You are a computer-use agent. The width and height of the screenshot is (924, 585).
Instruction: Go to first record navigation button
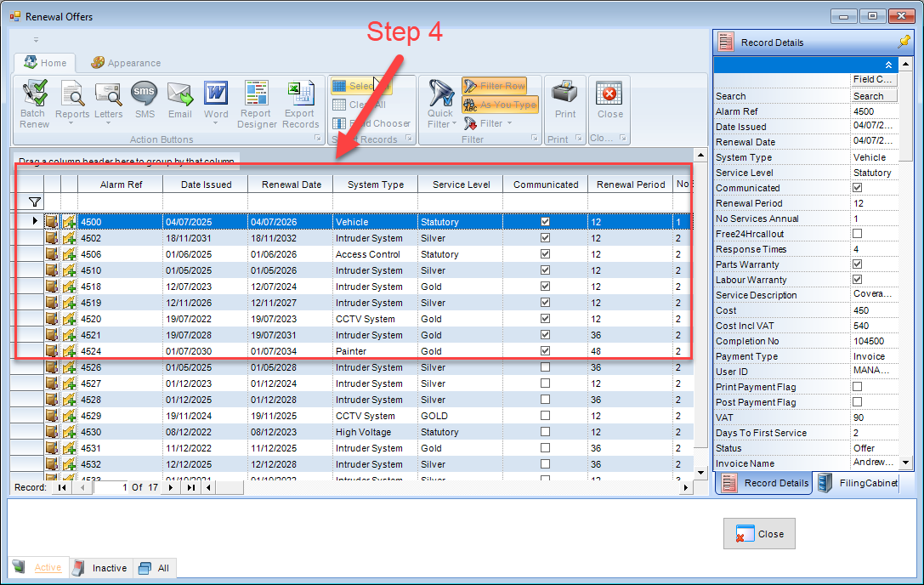[x=62, y=488]
